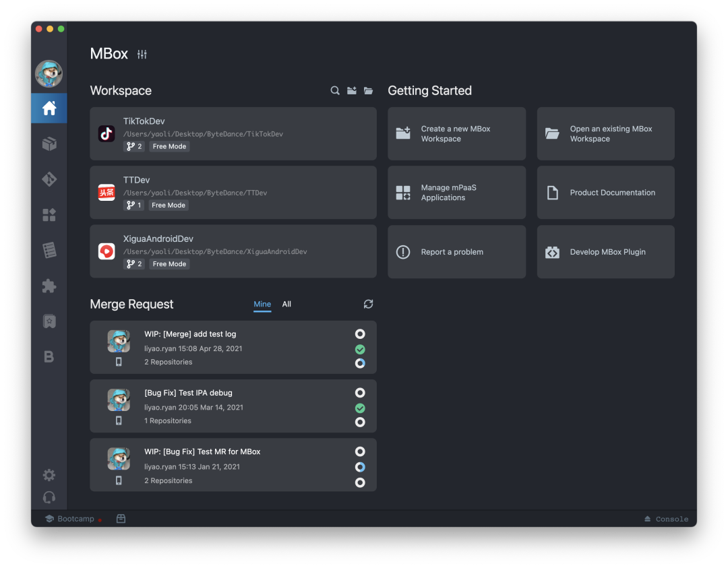Switch to the Mine merge request tab
The image size is (728, 568).
coord(262,304)
